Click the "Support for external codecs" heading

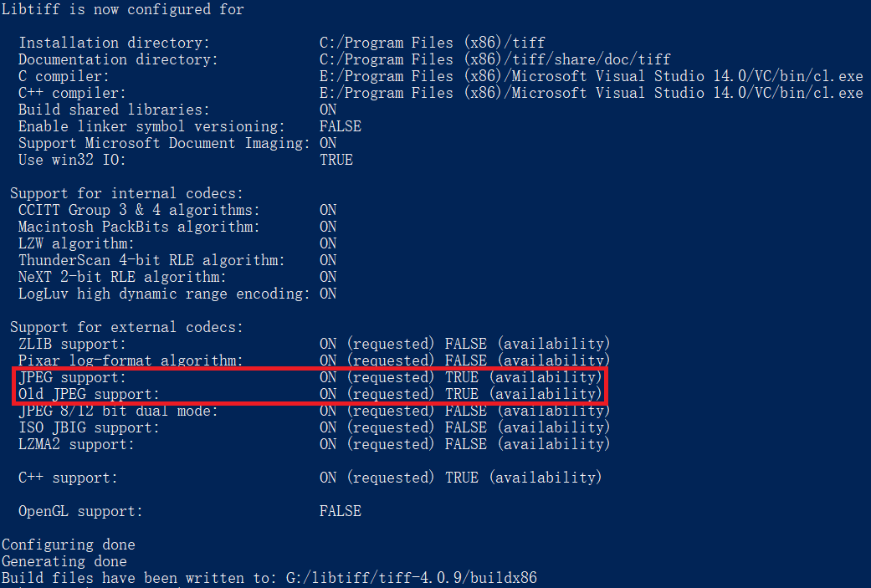[126, 327]
